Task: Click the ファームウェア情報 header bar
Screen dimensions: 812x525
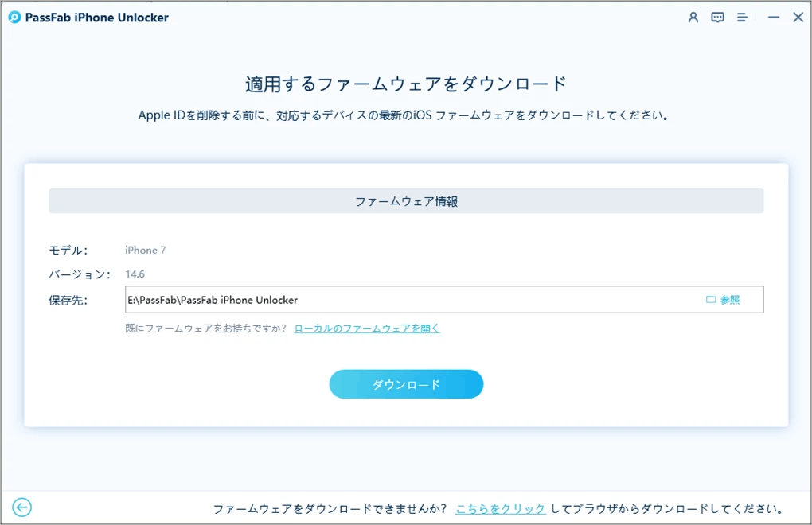Action: pyautogui.click(x=406, y=201)
